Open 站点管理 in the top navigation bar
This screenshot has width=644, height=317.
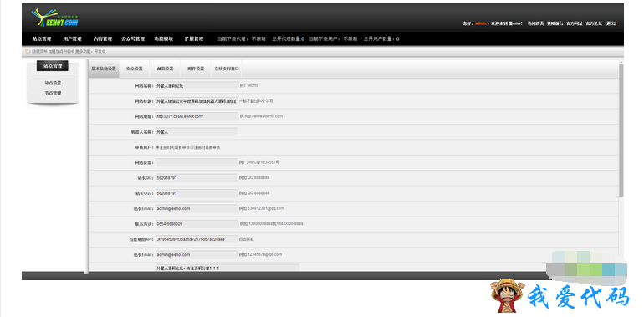tap(42, 39)
